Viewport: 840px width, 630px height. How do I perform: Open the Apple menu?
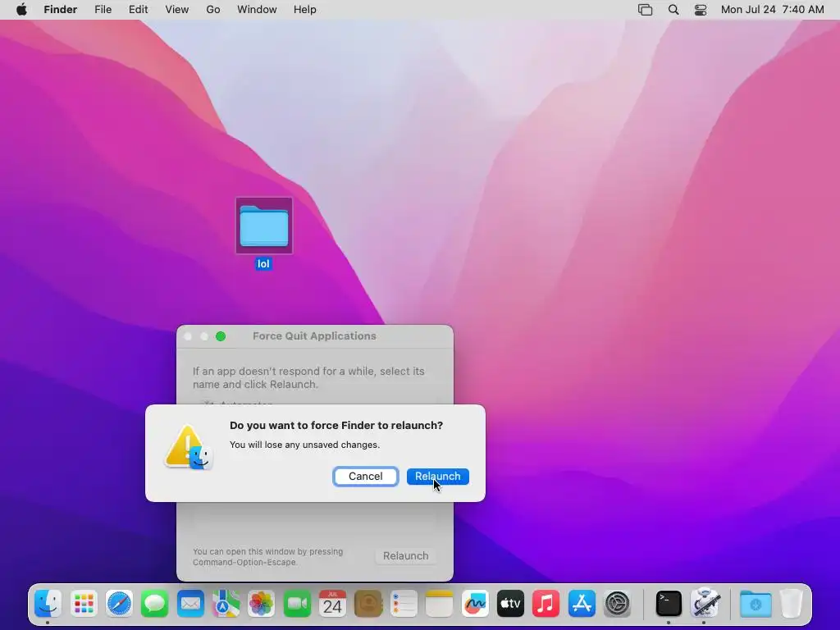coord(21,10)
